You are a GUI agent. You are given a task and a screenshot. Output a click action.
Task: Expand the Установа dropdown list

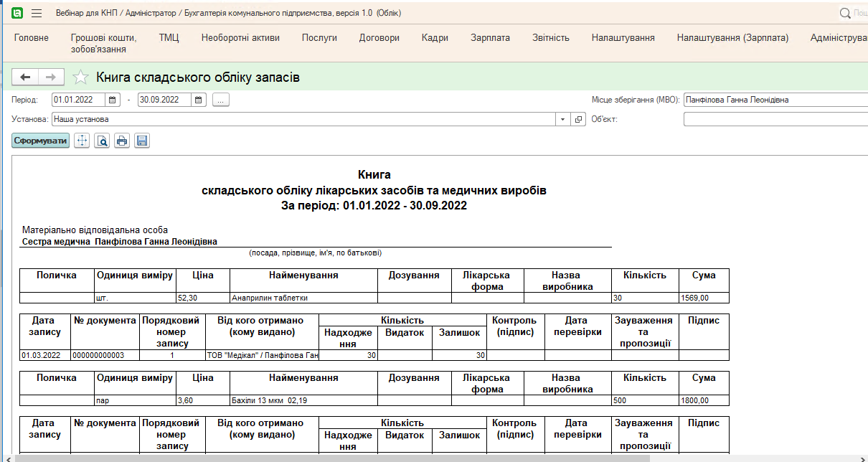(x=562, y=119)
